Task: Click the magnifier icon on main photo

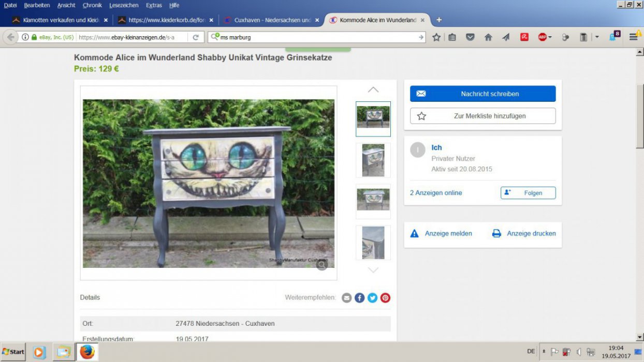Action: [x=322, y=265]
